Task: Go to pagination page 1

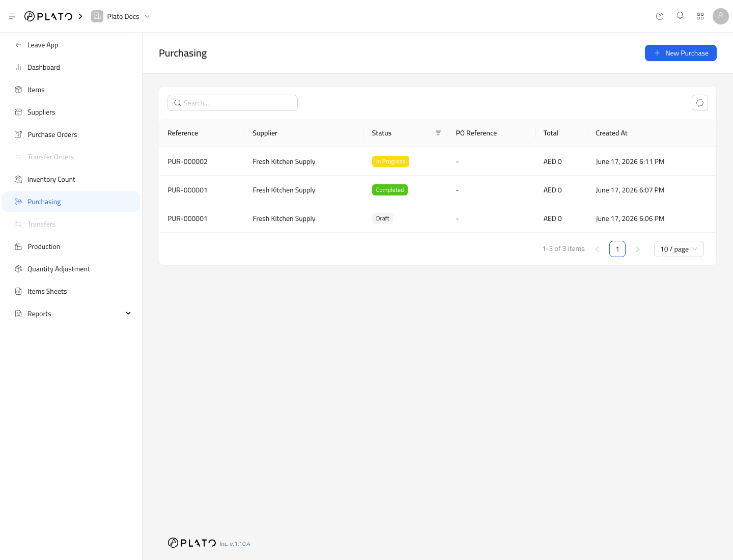Action: point(617,249)
